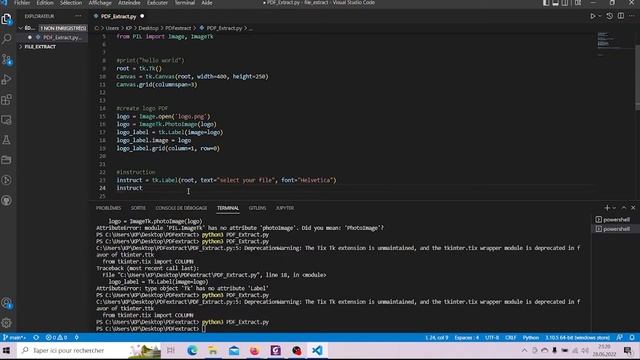Open Microsoft Edge from taskbar
This screenshot has width=640, height=360.
[192, 350]
